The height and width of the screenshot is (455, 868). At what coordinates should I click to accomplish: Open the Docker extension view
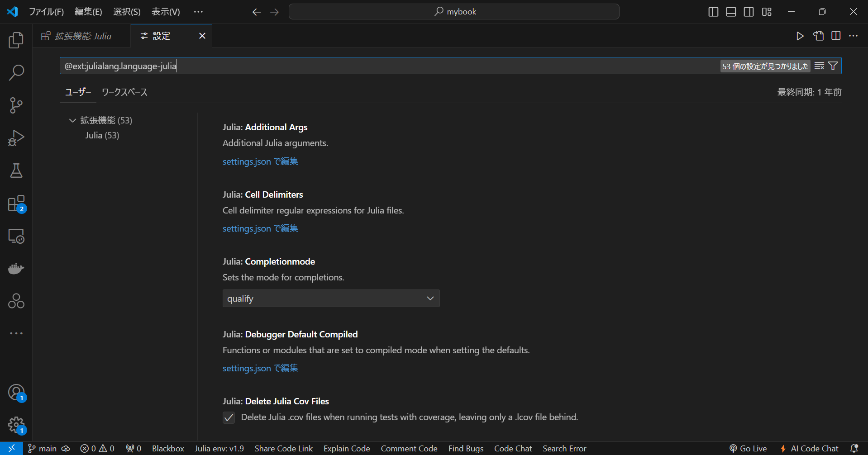16,268
